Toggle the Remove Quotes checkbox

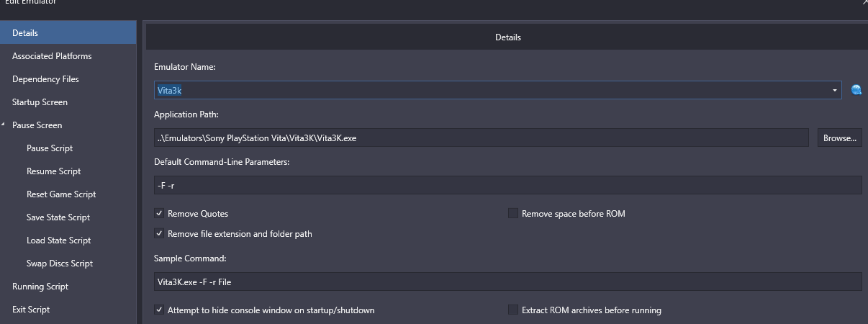tap(159, 214)
